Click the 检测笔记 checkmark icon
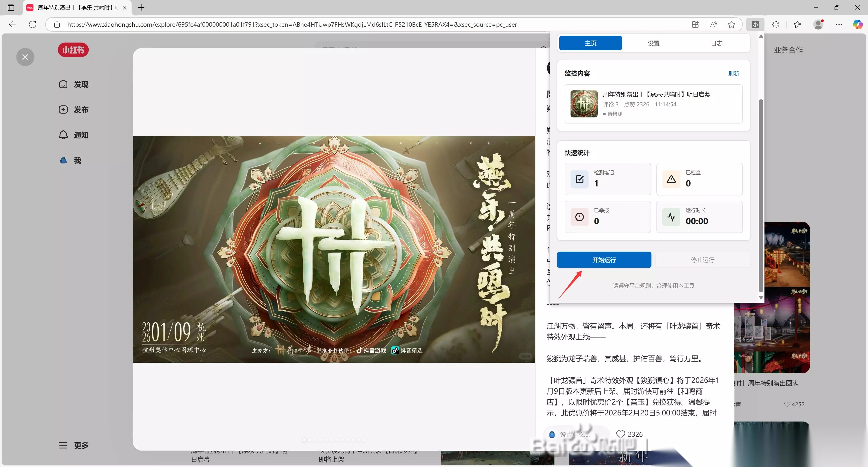 580,179
